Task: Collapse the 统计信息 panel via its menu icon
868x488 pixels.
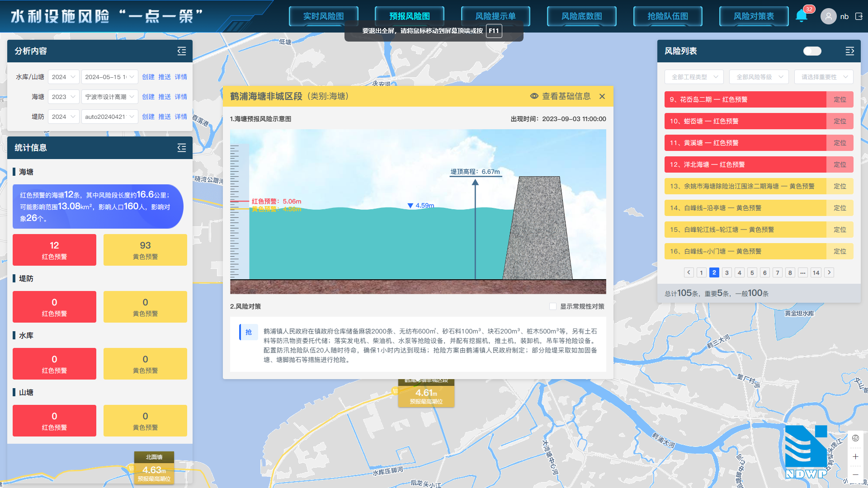Action: click(182, 148)
